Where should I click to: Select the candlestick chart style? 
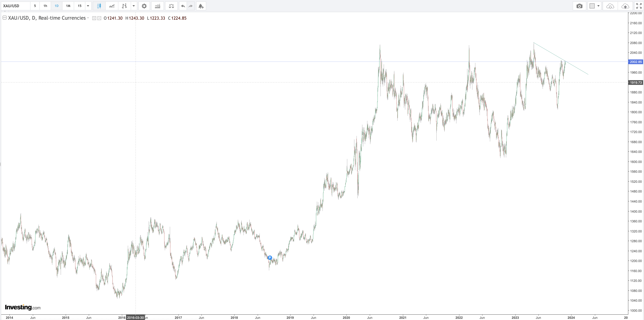click(99, 6)
